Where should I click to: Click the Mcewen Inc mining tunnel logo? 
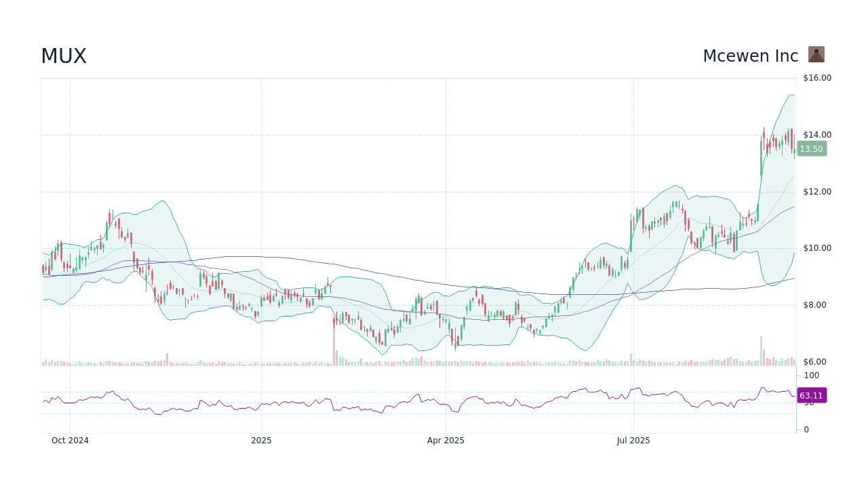coord(816,54)
